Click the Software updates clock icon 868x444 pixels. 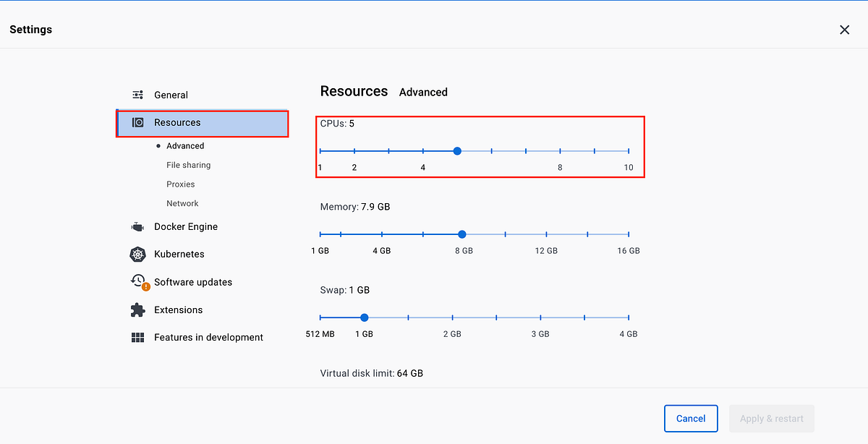[x=137, y=281]
